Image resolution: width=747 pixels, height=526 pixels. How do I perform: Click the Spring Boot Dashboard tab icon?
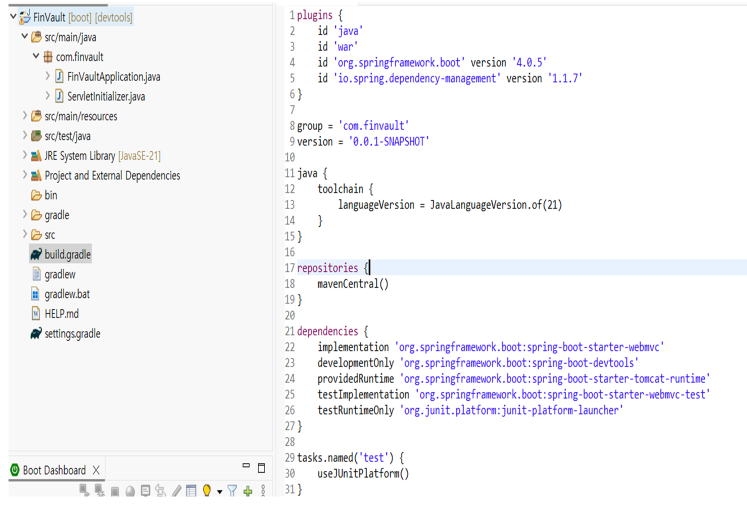click(x=15, y=470)
